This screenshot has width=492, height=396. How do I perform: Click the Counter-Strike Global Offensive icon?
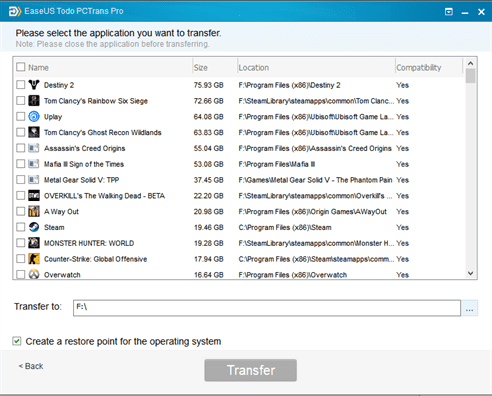coord(34,259)
